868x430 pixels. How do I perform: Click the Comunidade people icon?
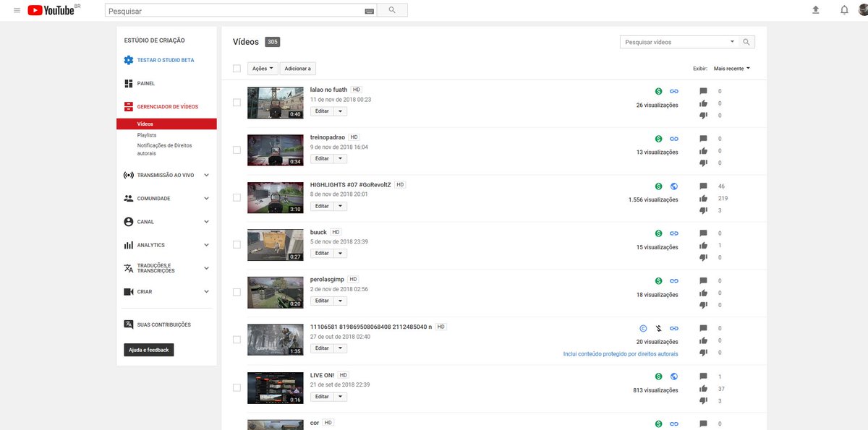click(128, 198)
